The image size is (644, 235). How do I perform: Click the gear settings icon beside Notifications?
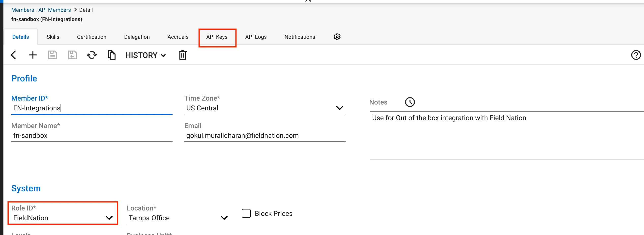pyautogui.click(x=337, y=37)
